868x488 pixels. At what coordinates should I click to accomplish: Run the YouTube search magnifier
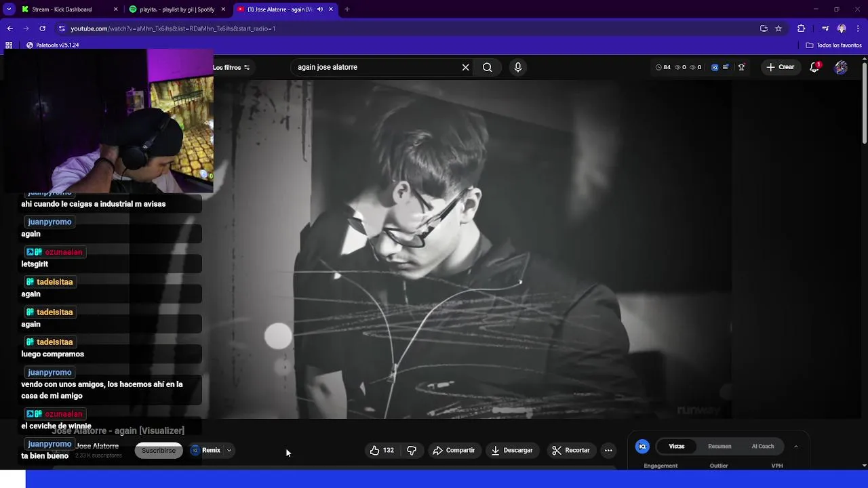coord(487,67)
